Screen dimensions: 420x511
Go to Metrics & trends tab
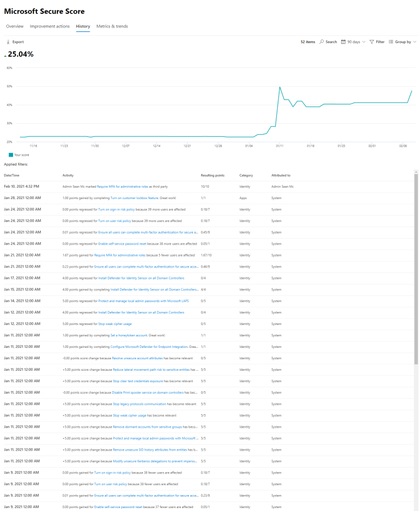pos(112,26)
